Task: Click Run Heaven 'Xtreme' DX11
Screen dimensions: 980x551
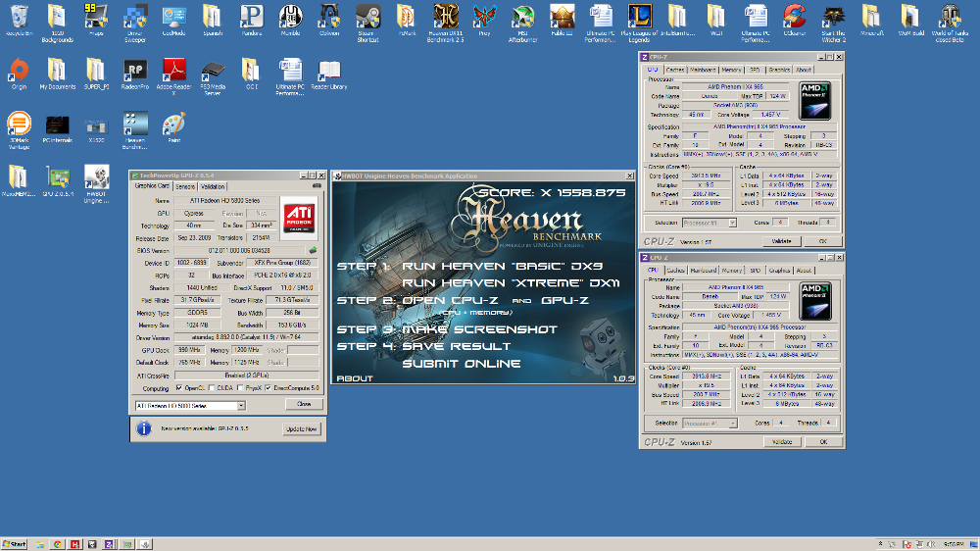Action: [x=511, y=283]
